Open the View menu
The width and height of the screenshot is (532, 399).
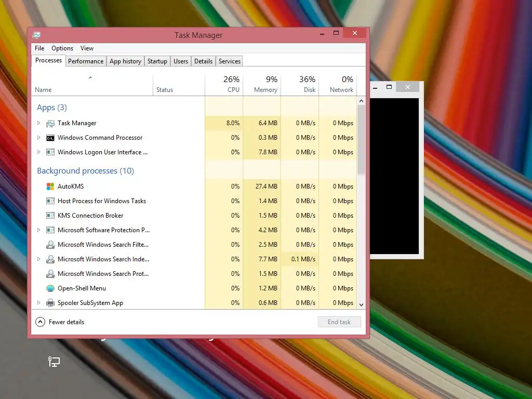[87, 48]
